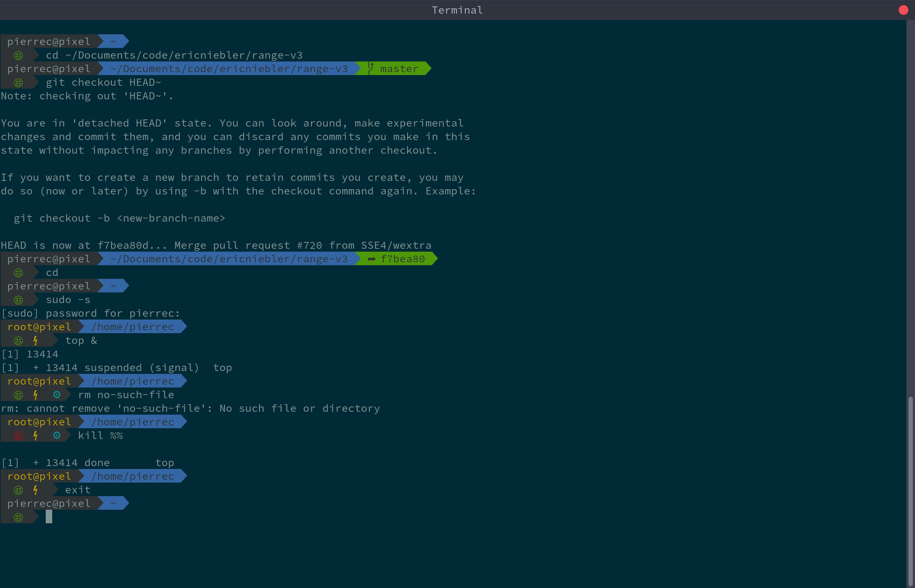Click the first root@pixel prompt label
The width and height of the screenshot is (915, 588).
pyautogui.click(x=39, y=327)
